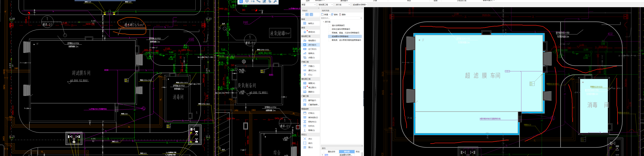644x156 pixels.
Task: Click 复制 copy component button
Action: (334, 15)
